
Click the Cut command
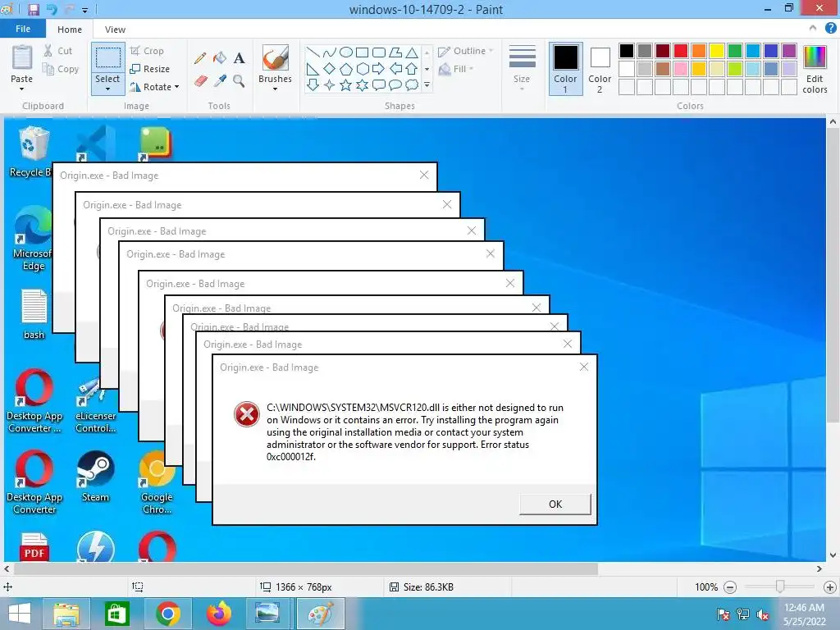(58, 51)
